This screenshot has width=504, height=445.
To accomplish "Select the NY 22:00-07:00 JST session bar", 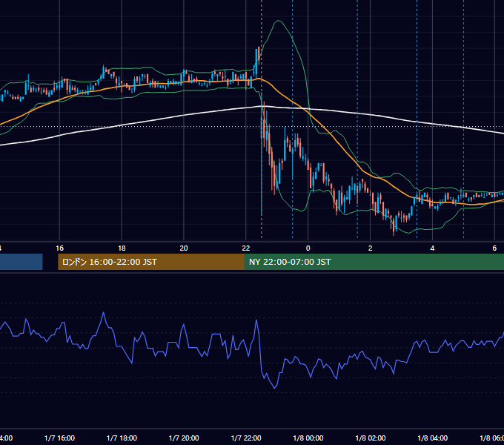I will [x=374, y=262].
